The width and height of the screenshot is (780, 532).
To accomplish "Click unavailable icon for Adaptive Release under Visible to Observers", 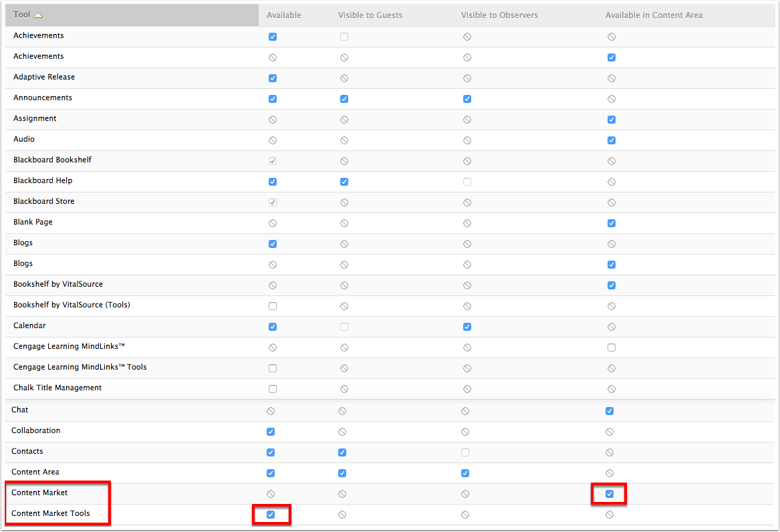I will [x=467, y=78].
